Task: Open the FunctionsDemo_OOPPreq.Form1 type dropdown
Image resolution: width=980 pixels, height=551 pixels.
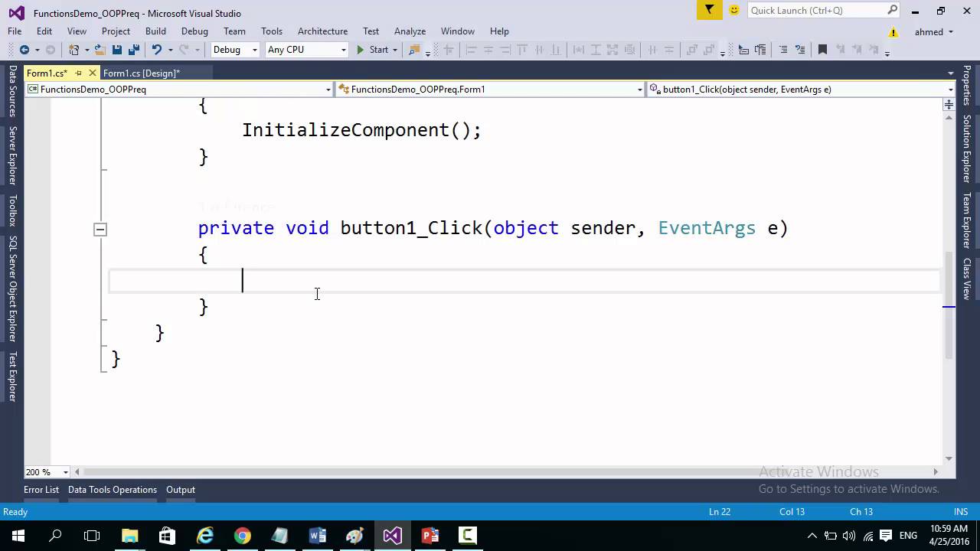Action: pyautogui.click(x=490, y=90)
